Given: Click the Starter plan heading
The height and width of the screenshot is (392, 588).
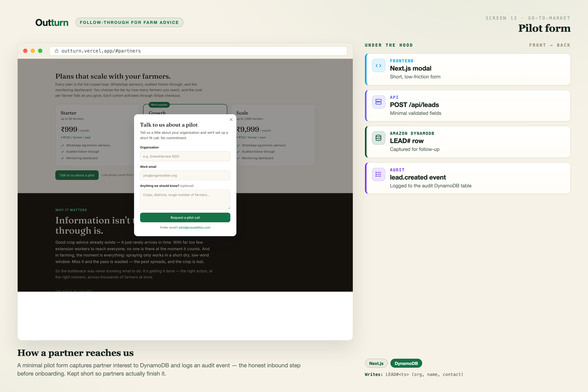Looking at the screenshot, I should tap(68, 113).
